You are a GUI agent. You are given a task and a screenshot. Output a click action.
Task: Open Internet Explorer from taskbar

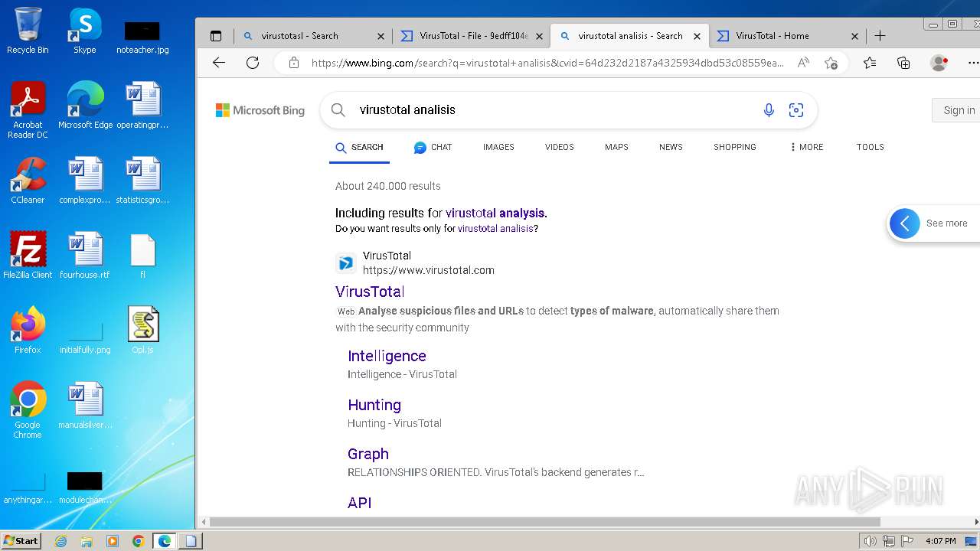point(61,541)
